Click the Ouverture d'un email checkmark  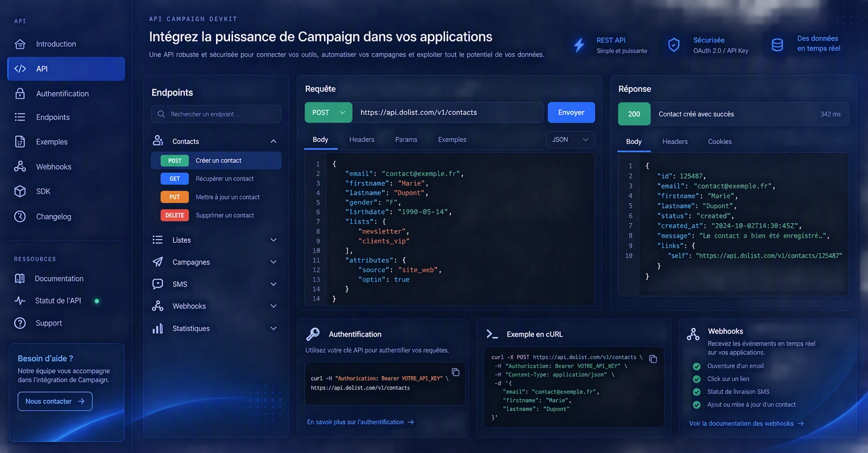click(x=696, y=366)
